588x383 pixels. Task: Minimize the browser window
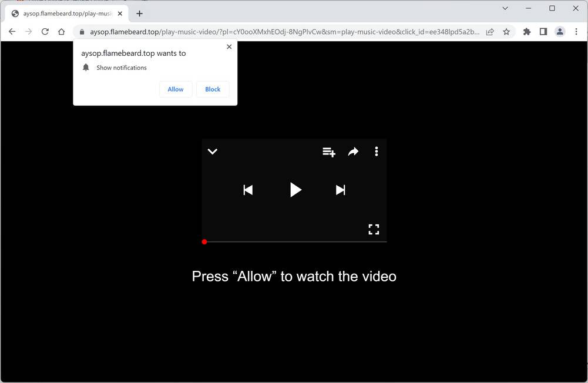528,8
